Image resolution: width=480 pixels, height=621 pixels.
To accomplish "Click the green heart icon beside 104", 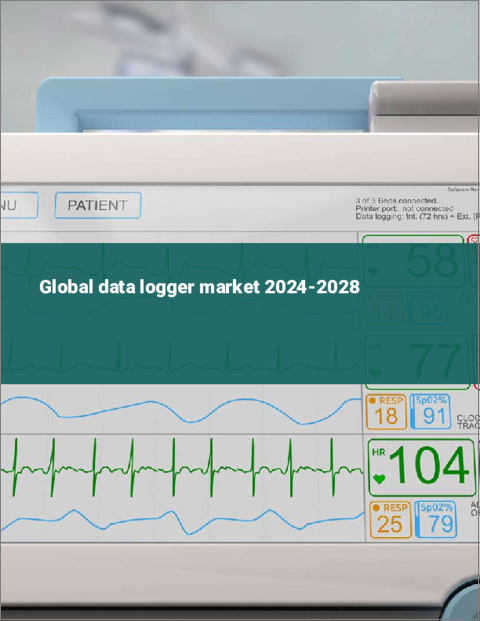I will pyautogui.click(x=379, y=479).
